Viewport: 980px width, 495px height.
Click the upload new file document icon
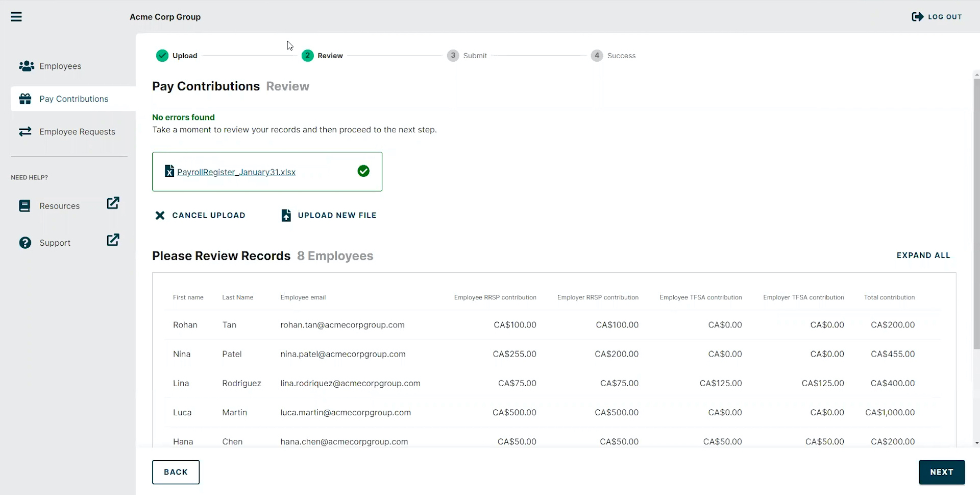[286, 216]
